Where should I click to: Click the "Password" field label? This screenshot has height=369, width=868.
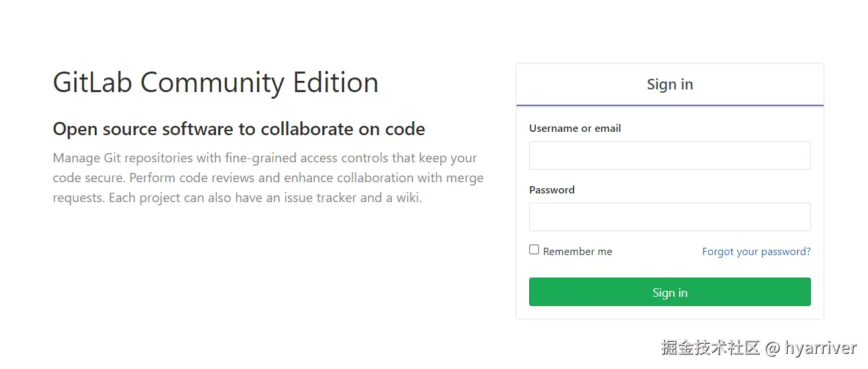[x=552, y=190]
